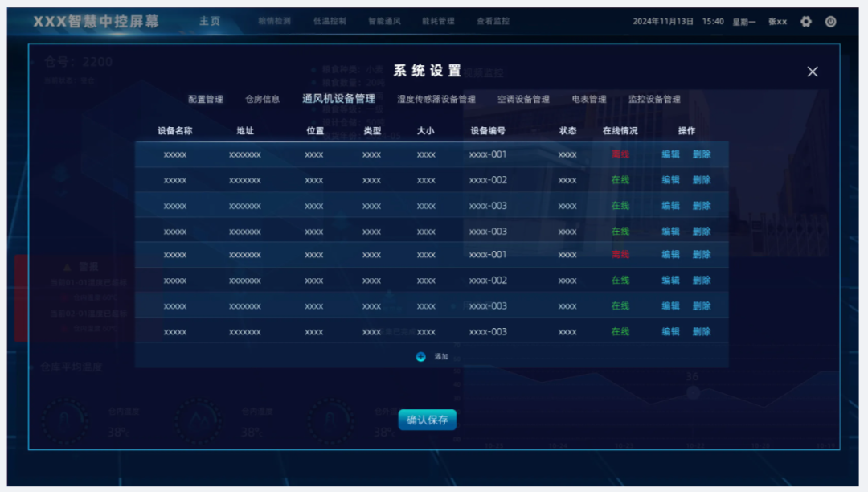Click the plus icon beside 添加
Screen dimensions: 868x492
(419, 355)
